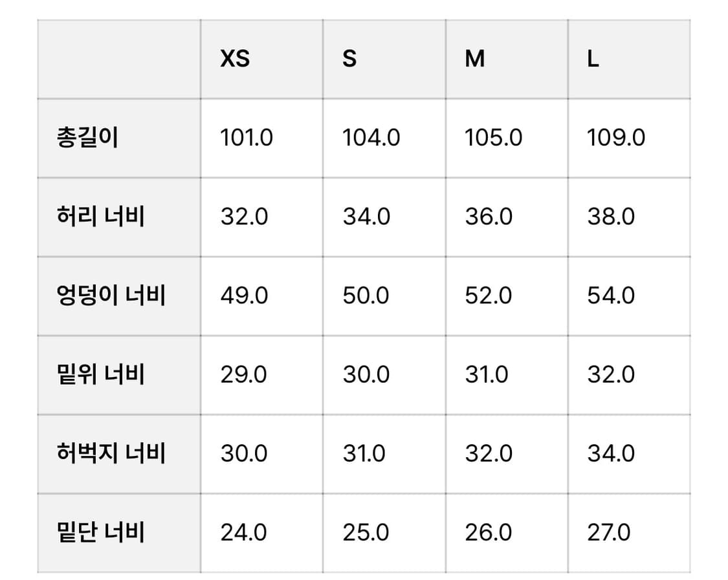Click the 총길이 row label
The image size is (728, 580).
pyautogui.click(x=87, y=138)
